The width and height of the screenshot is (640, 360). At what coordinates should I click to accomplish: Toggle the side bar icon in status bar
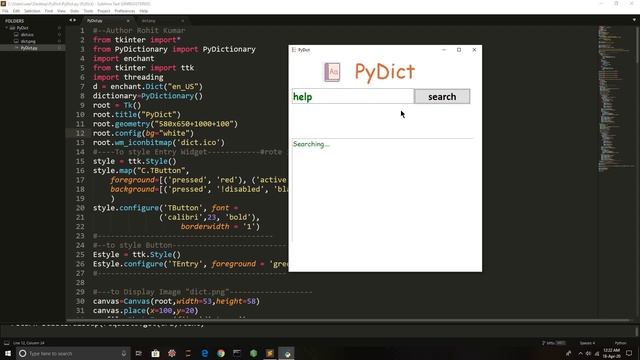coord(7,343)
